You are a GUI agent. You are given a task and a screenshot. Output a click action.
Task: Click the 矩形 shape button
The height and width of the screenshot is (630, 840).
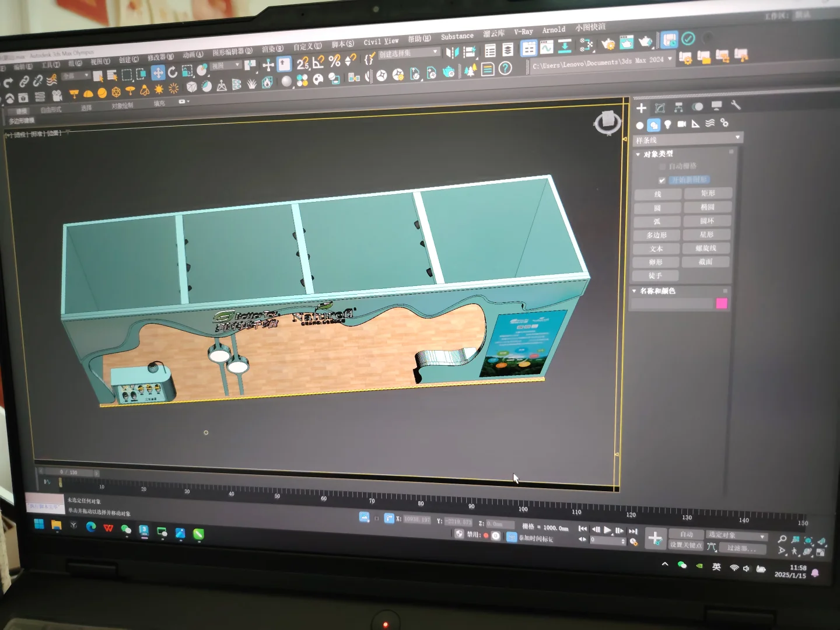pyautogui.click(x=708, y=193)
